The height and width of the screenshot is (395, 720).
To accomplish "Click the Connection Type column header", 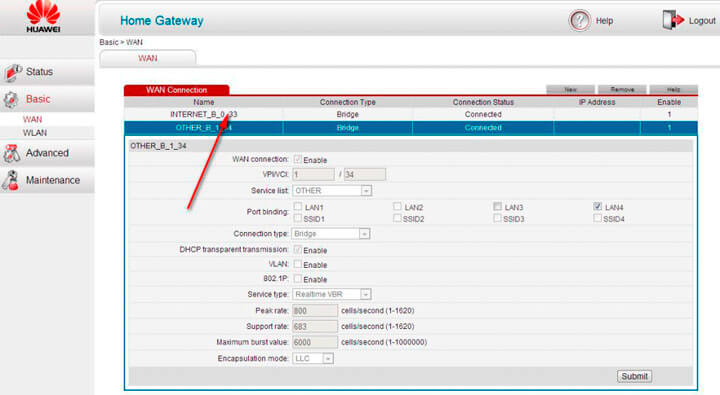I will (x=348, y=102).
